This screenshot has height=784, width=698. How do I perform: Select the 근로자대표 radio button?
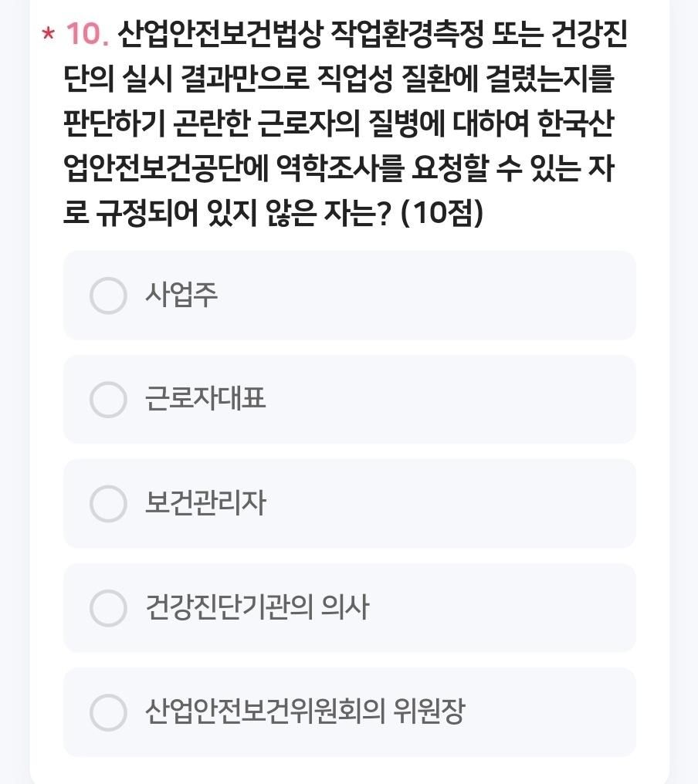tap(108, 400)
